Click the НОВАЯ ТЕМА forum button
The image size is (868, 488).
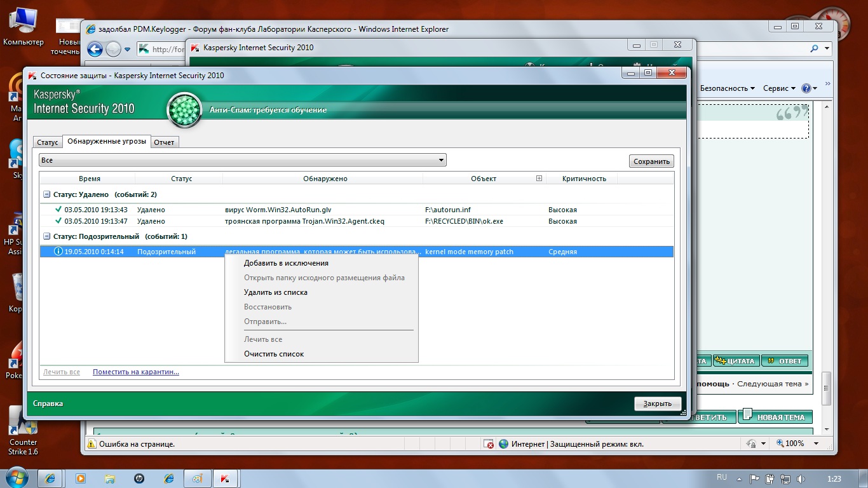click(x=775, y=417)
